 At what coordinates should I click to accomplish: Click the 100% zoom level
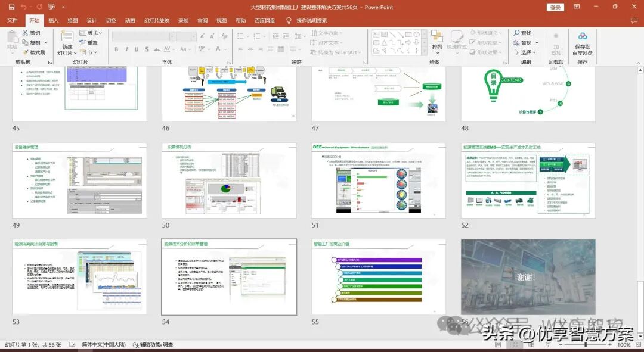pyautogui.click(x=624, y=345)
